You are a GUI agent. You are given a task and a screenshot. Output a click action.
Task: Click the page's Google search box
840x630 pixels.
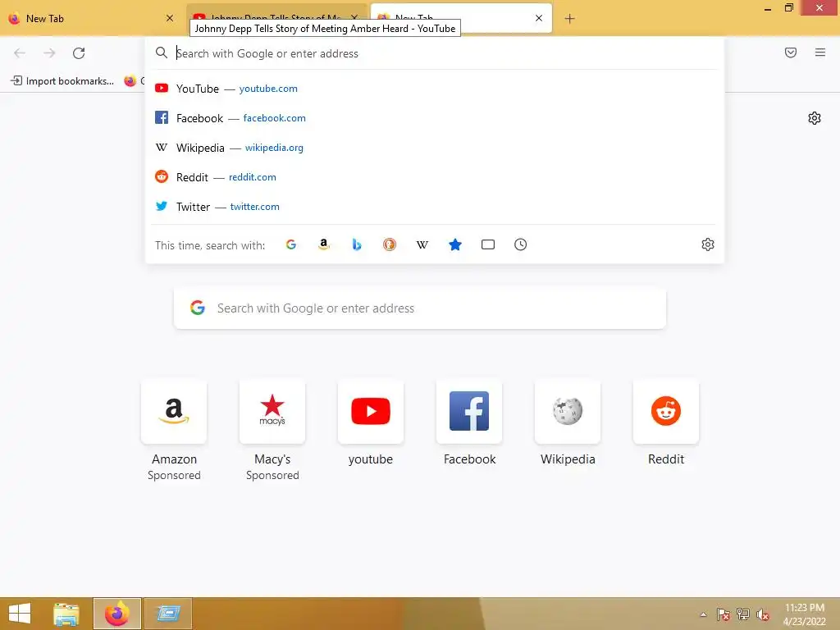420,308
